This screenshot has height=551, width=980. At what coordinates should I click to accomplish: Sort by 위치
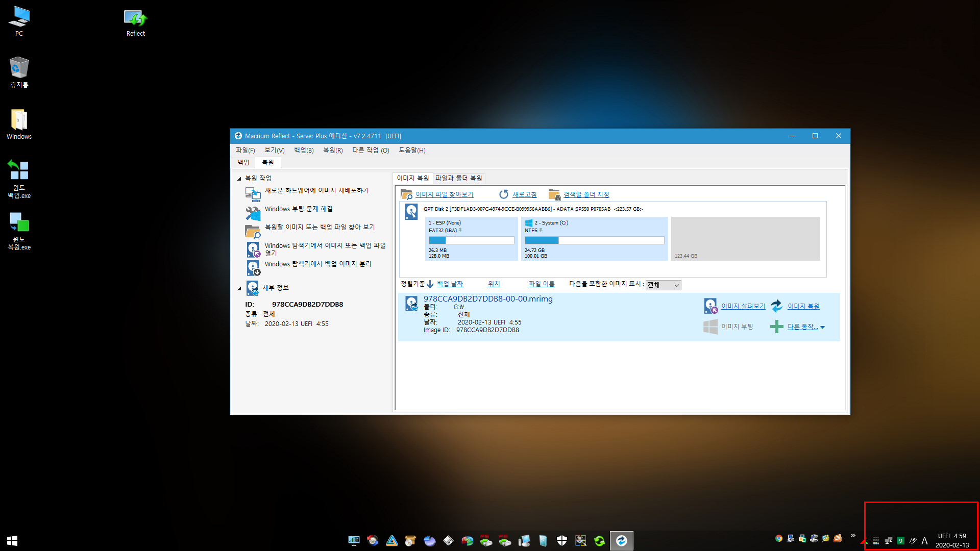pos(494,284)
